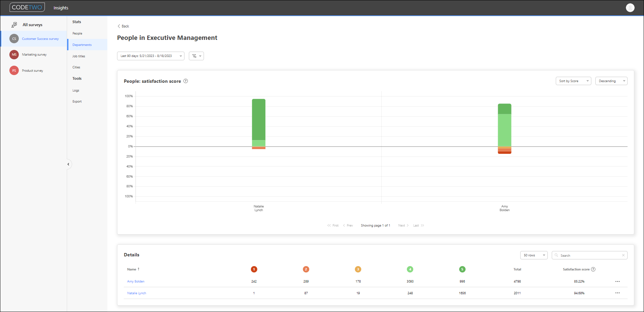Open the Sort by Score dropdown
This screenshot has width=644, height=312.
(x=573, y=81)
